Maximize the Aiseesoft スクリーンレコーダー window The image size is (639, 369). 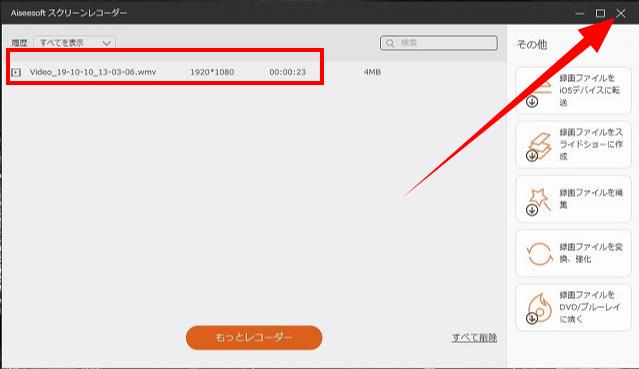coord(600,13)
